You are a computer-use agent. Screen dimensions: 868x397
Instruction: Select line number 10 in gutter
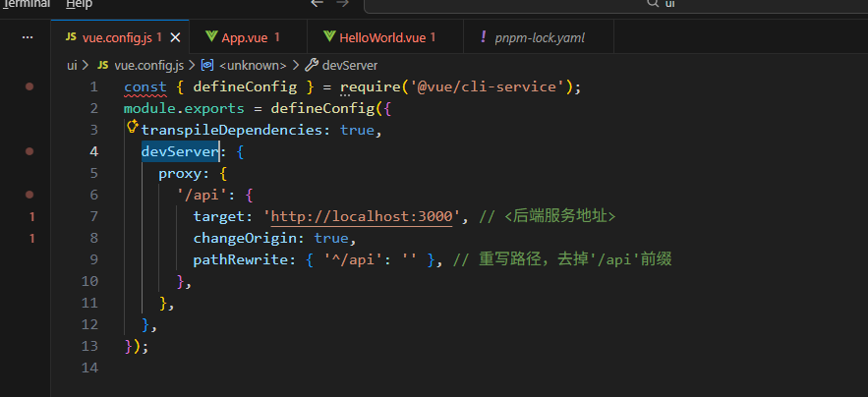click(89, 281)
